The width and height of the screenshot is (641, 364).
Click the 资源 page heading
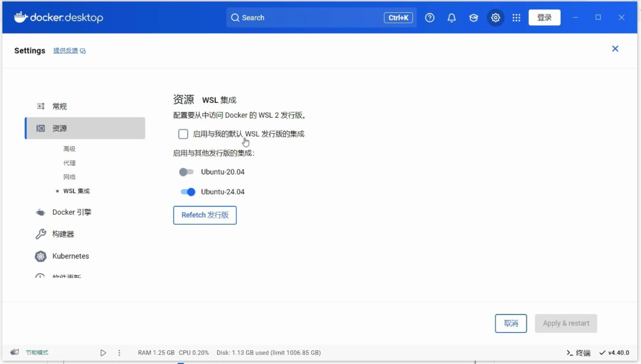tap(184, 99)
